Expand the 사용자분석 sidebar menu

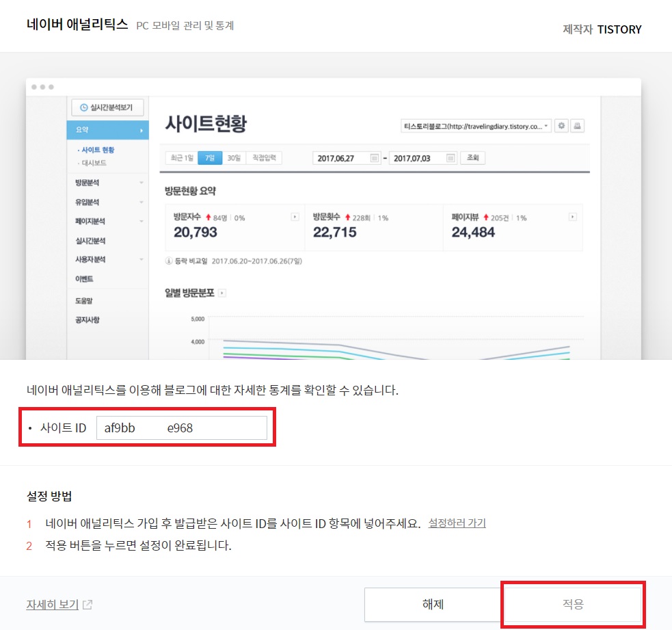click(107, 259)
